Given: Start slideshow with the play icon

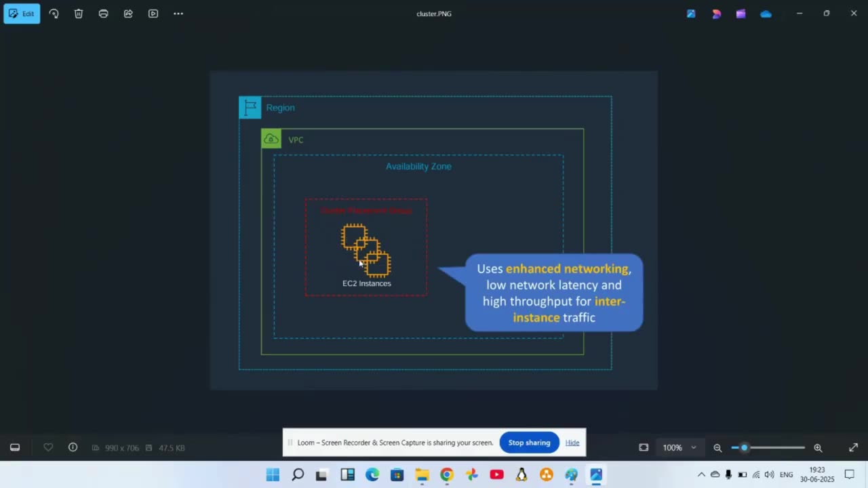Looking at the screenshot, I should click(x=153, y=14).
